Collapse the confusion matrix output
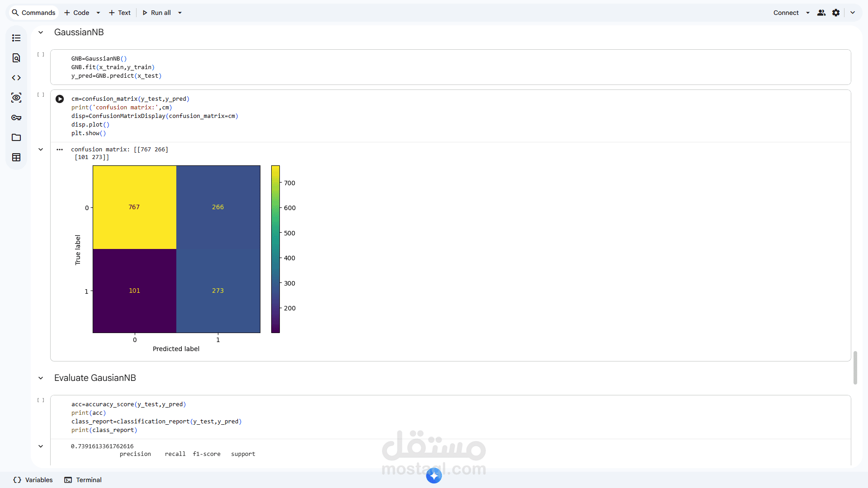 (41, 150)
